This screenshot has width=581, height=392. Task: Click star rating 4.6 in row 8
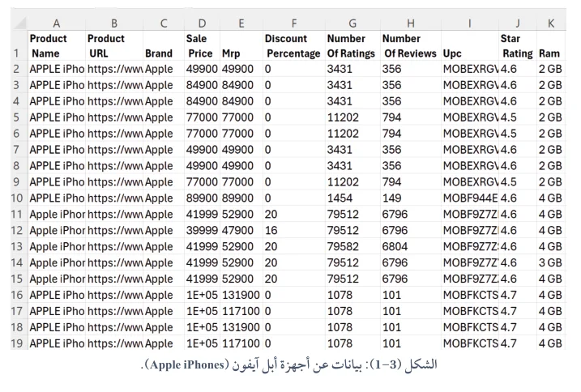518,166
